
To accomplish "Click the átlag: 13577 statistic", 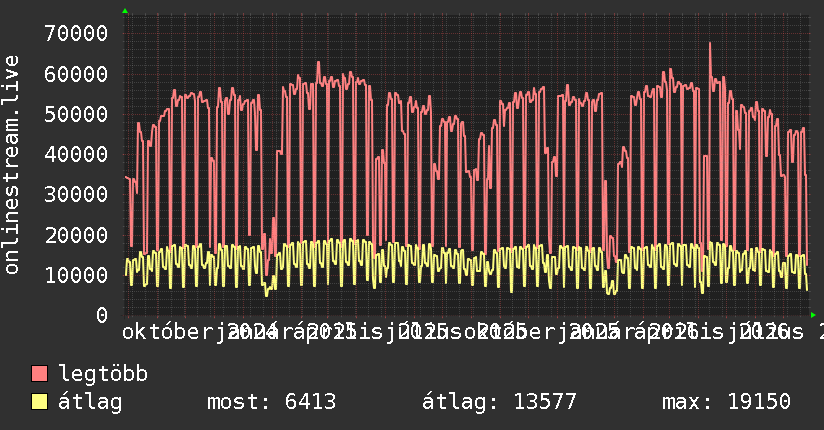I will tap(499, 402).
